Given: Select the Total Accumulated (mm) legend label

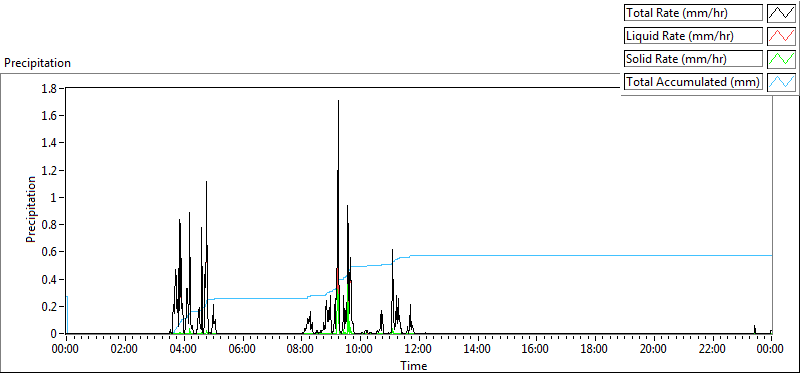Looking at the screenshot, I should click(693, 82).
